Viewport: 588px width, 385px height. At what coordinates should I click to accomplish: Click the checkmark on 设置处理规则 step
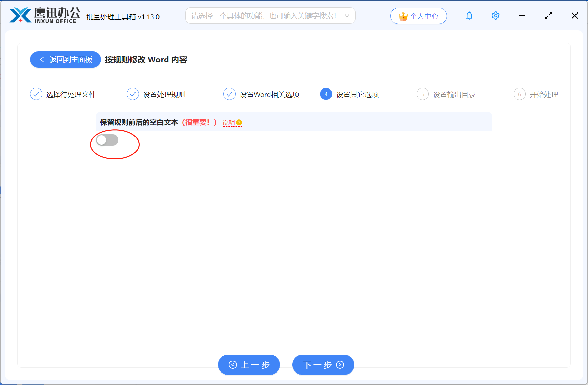(x=132, y=94)
